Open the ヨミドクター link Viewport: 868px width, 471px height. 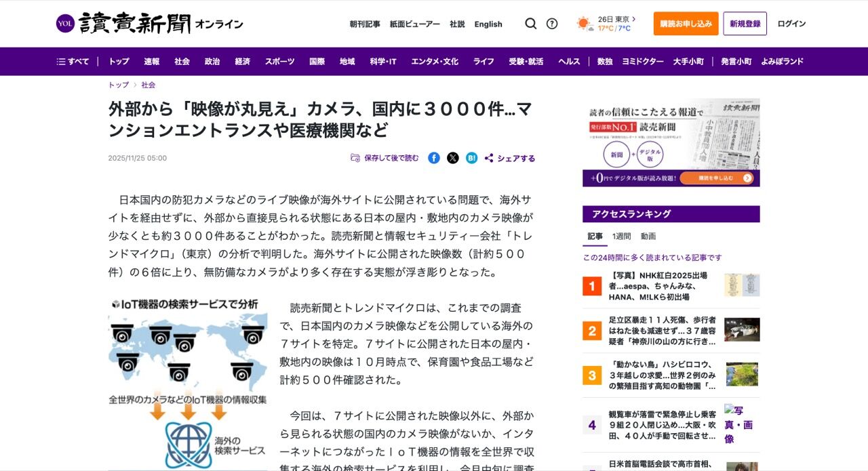coord(643,62)
